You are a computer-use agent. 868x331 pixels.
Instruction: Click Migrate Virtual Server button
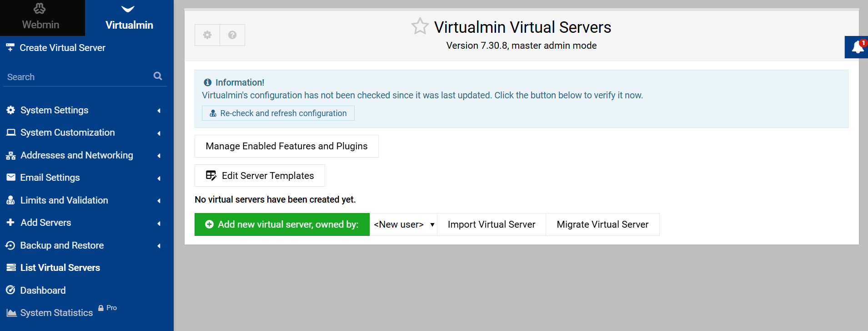click(602, 224)
